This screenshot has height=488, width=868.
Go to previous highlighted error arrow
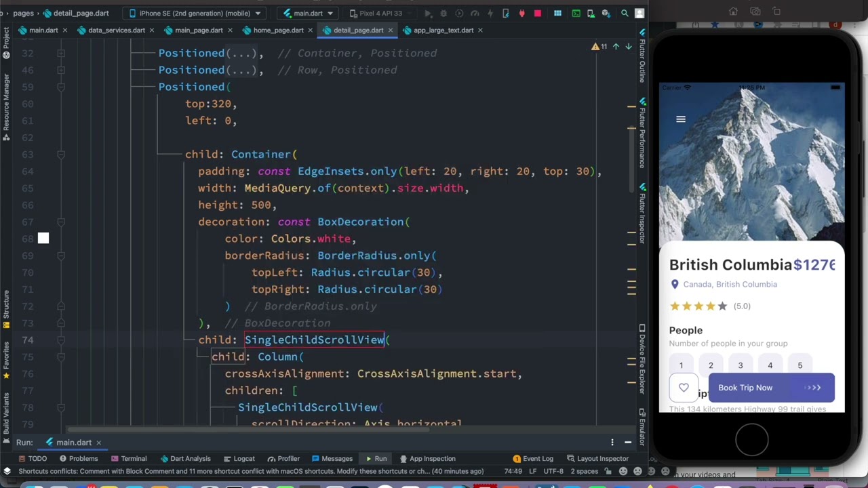[x=616, y=46]
